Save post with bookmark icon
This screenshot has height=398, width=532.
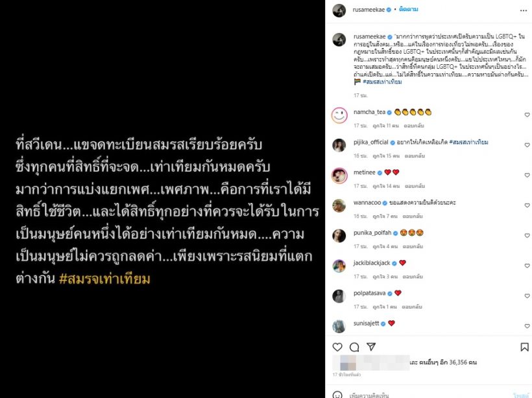[x=524, y=347]
